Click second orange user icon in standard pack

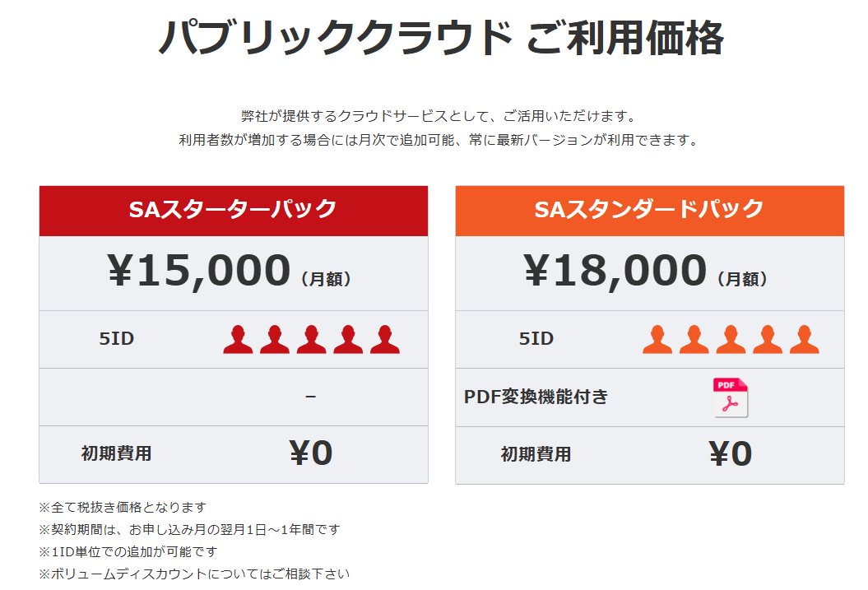click(694, 339)
